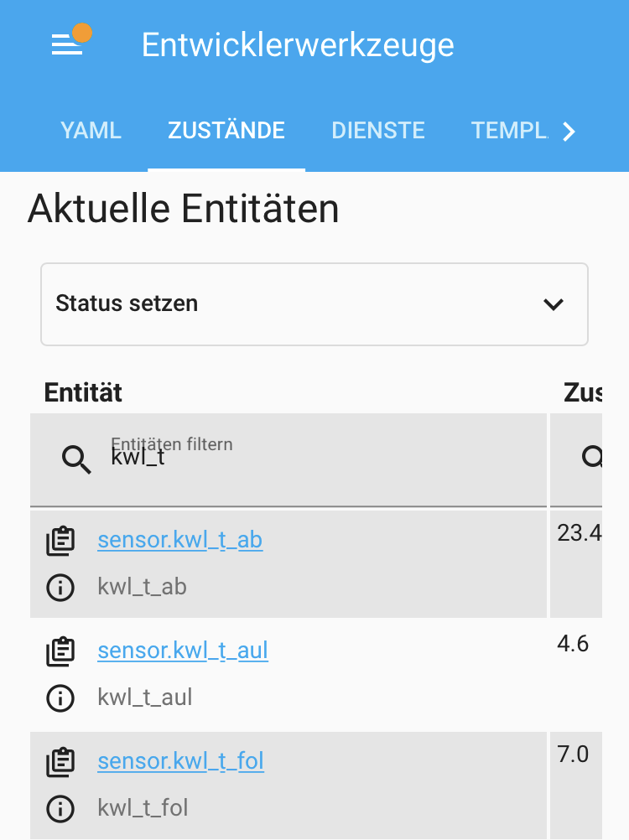Open the sensor.kwl_t_aul link
The height and width of the screenshot is (840, 629).
(x=183, y=651)
